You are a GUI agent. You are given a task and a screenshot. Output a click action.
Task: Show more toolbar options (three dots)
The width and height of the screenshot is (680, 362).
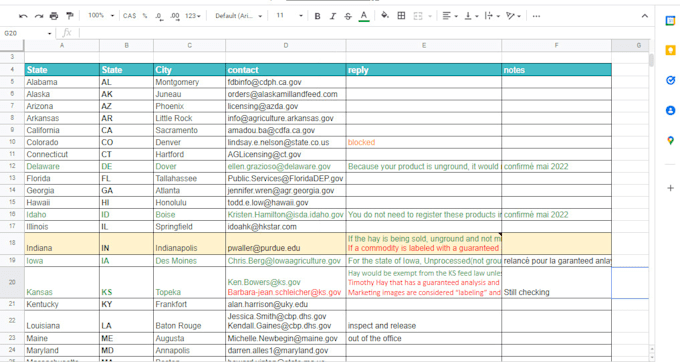click(x=536, y=16)
